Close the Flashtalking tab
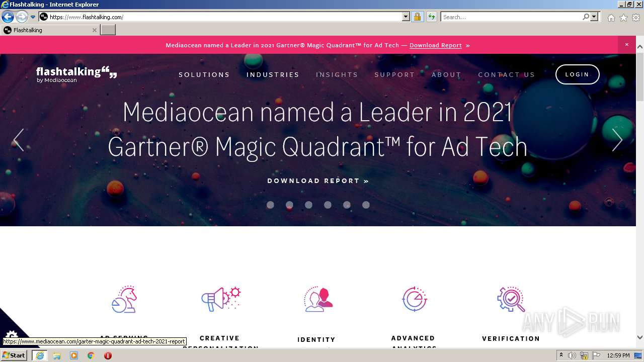This screenshot has height=362, width=644. (x=94, y=30)
